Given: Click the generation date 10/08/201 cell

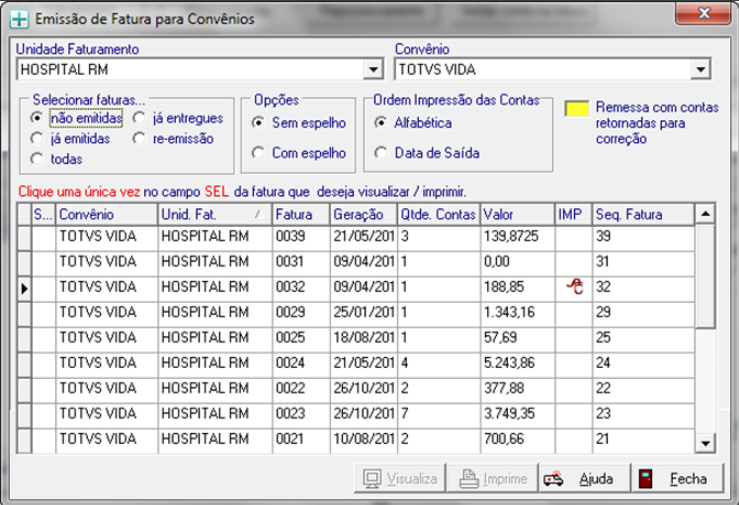Looking at the screenshot, I should click(x=364, y=439).
